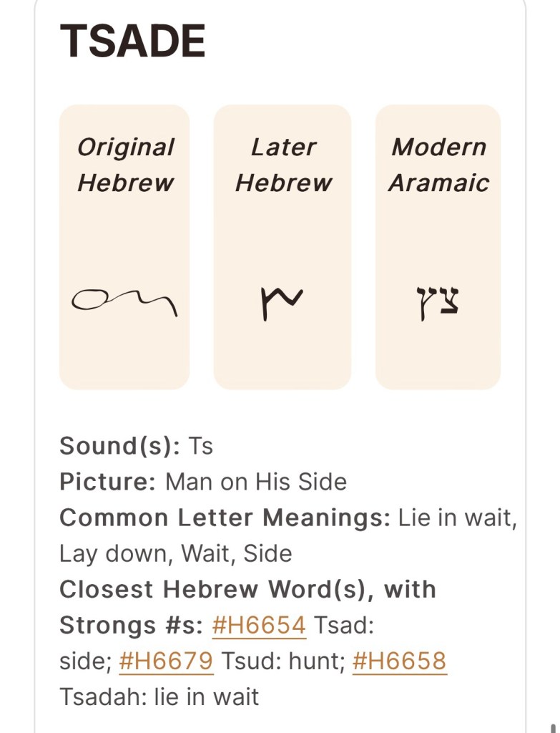Click the "Tsud: hunt;" definition text
Image resolution: width=560 pixels, height=733 pixels.
(283, 661)
